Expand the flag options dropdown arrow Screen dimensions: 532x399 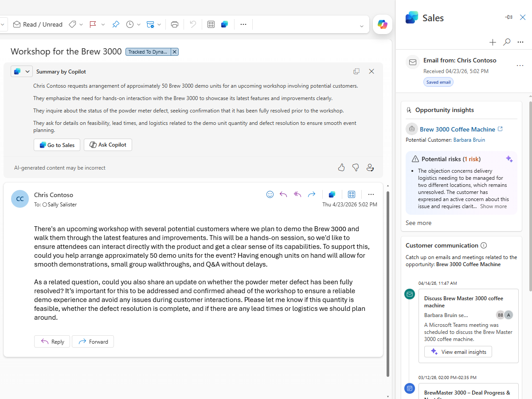103,24
